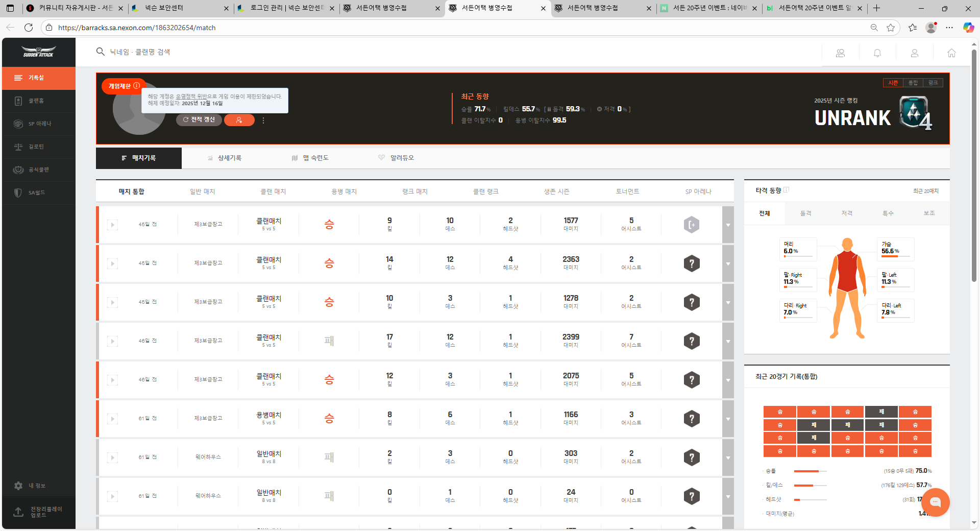This screenshot has width=980, height=531.
Task: Open SP 아레나 in the sidebar
Action: [39, 124]
